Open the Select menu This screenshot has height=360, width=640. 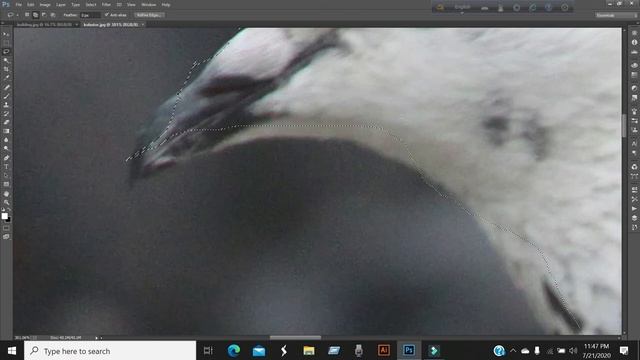pos(91,4)
